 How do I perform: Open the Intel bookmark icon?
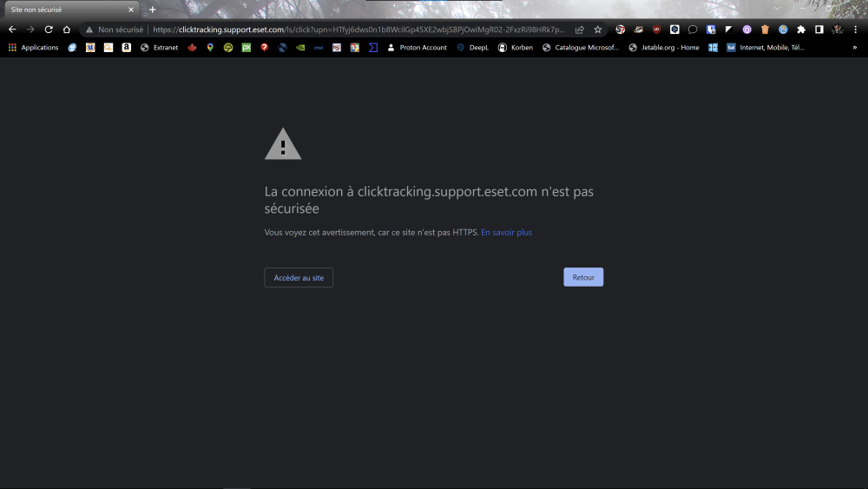point(319,48)
